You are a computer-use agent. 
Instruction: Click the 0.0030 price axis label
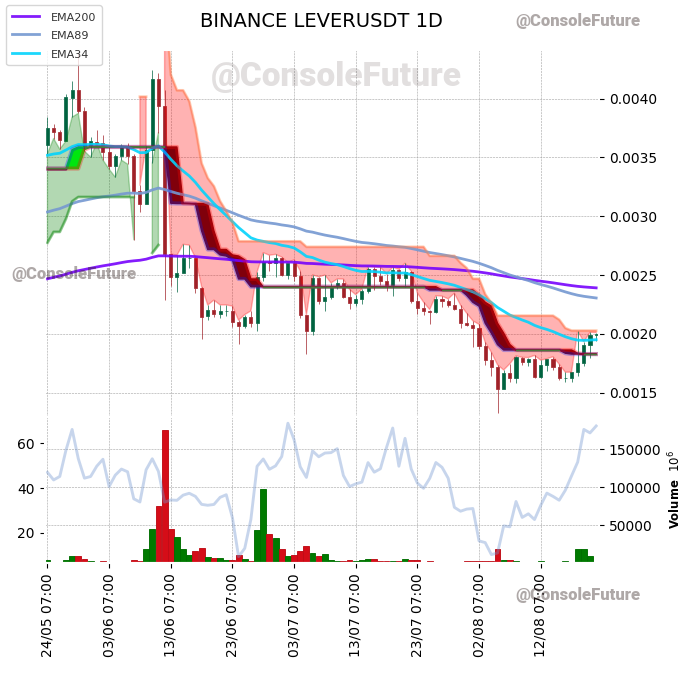pyautogui.click(x=633, y=217)
